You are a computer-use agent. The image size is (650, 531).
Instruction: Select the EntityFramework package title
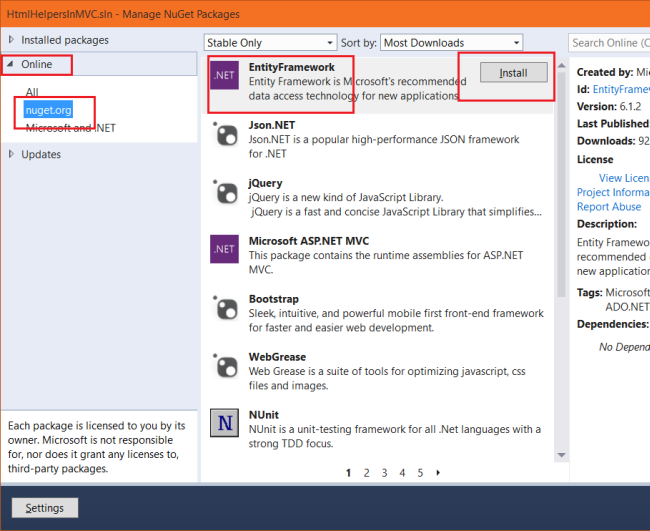(291, 67)
